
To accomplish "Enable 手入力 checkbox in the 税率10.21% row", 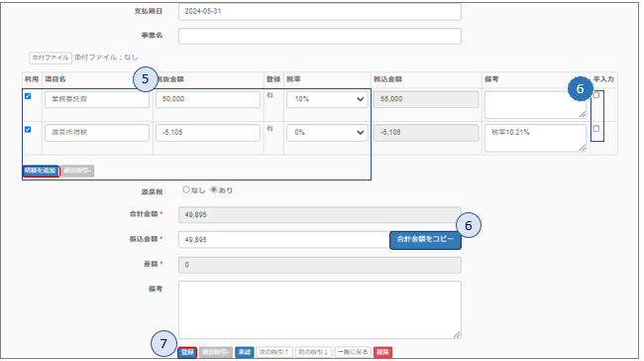I will (x=596, y=129).
